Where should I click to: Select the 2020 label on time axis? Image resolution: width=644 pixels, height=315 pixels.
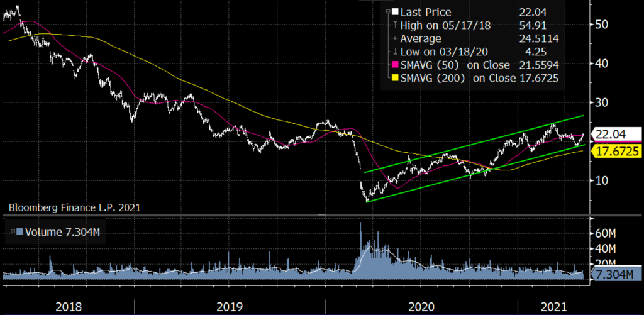(422, 307)
